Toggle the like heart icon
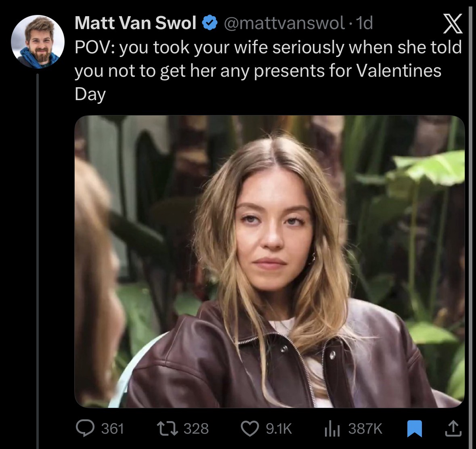 tap(250, 428)
